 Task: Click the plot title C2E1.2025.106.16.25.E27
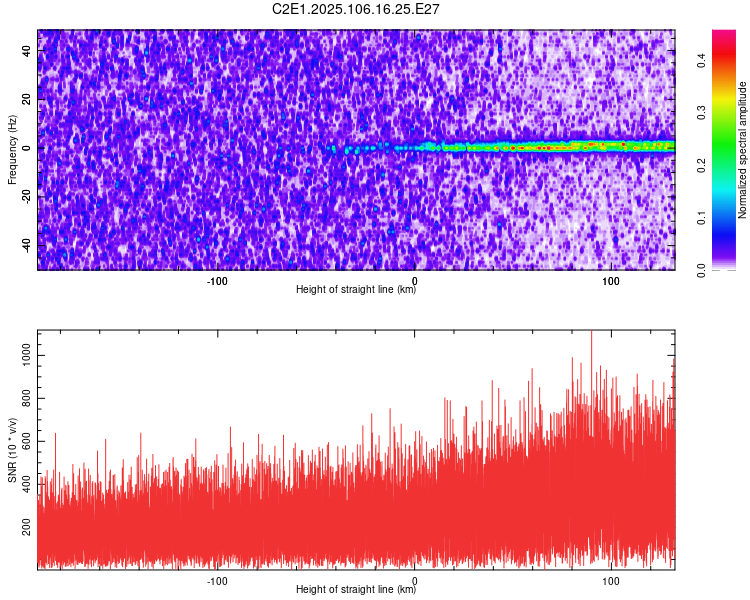tap(355, 9)
